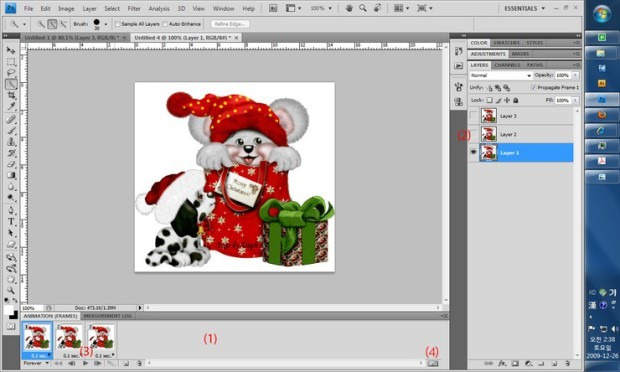Select the Clone Stamp tool
Screen dimensions: 620x372
point(11,142)
